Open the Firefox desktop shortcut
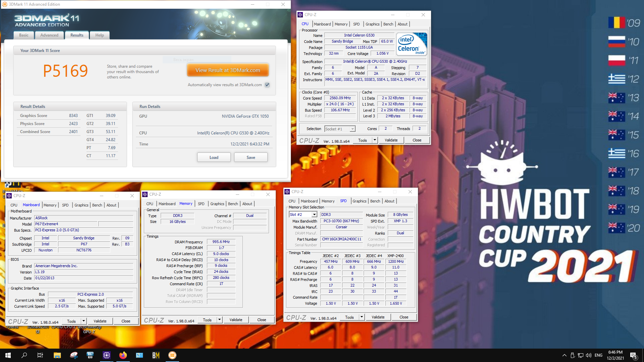Screen dimensions: 644x362 [13, 327]
